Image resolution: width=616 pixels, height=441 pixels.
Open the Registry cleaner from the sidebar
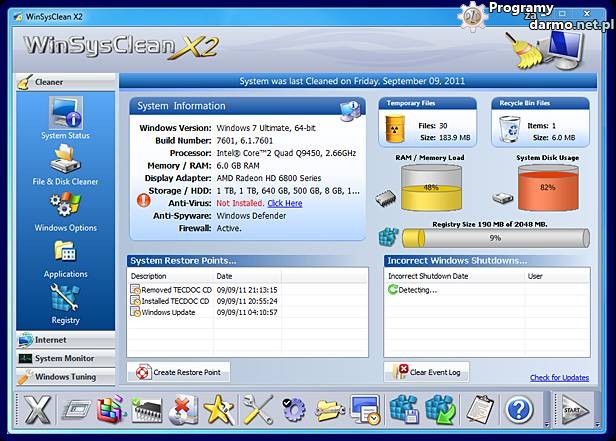[x=65, y=303]
